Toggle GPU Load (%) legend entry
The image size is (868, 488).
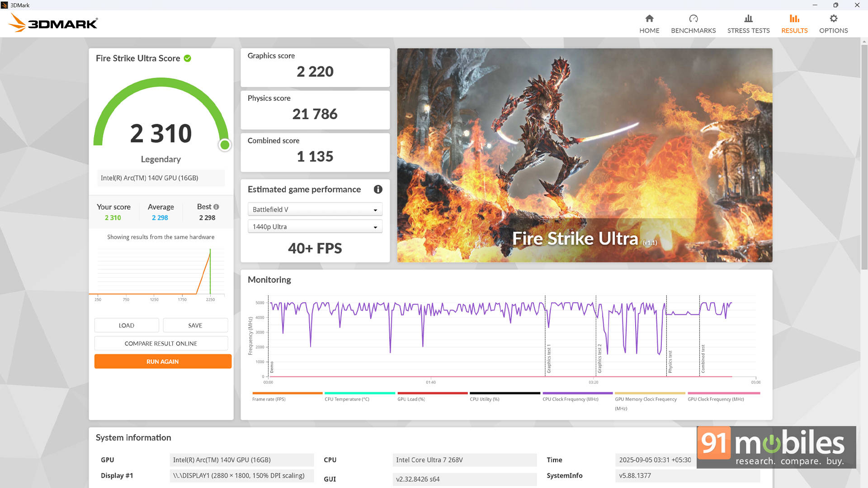tap(411, 399)
